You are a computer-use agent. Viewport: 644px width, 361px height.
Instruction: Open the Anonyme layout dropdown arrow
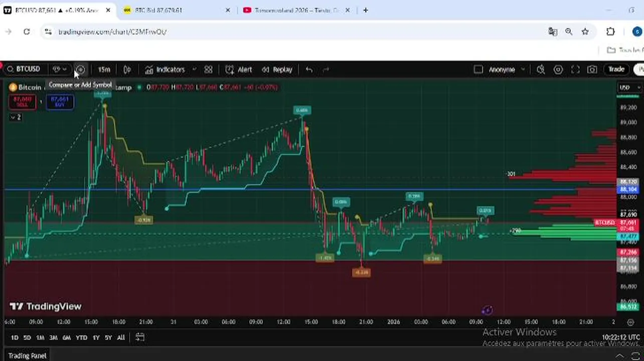523,70
